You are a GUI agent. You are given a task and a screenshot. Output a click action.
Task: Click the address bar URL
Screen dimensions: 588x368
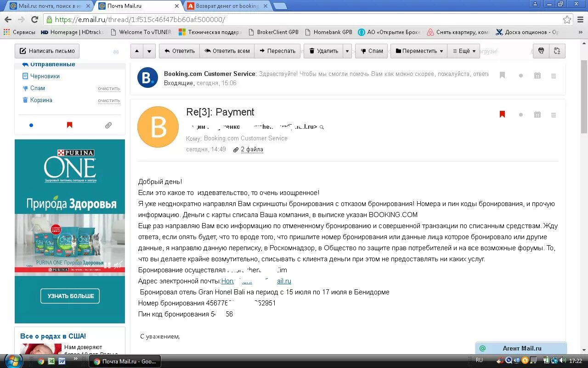point(140,20)
